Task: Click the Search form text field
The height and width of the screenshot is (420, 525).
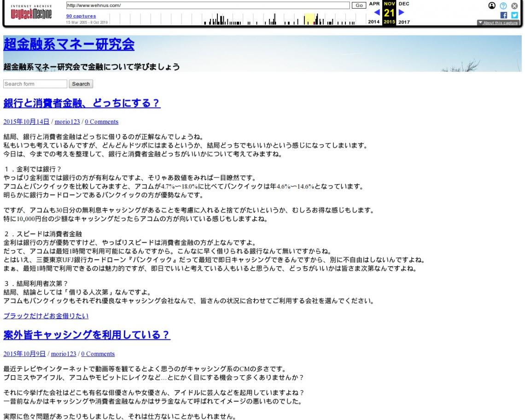Action: pyautogui.click(x=35, y=84)
